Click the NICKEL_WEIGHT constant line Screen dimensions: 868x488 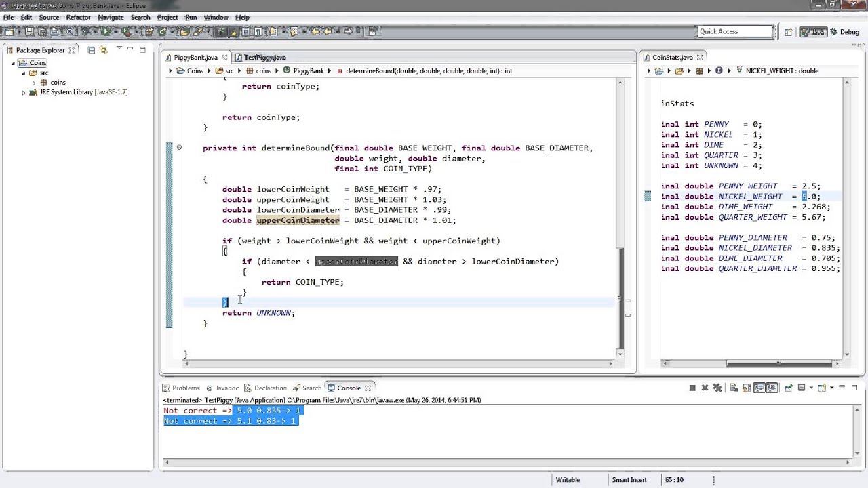741,197
